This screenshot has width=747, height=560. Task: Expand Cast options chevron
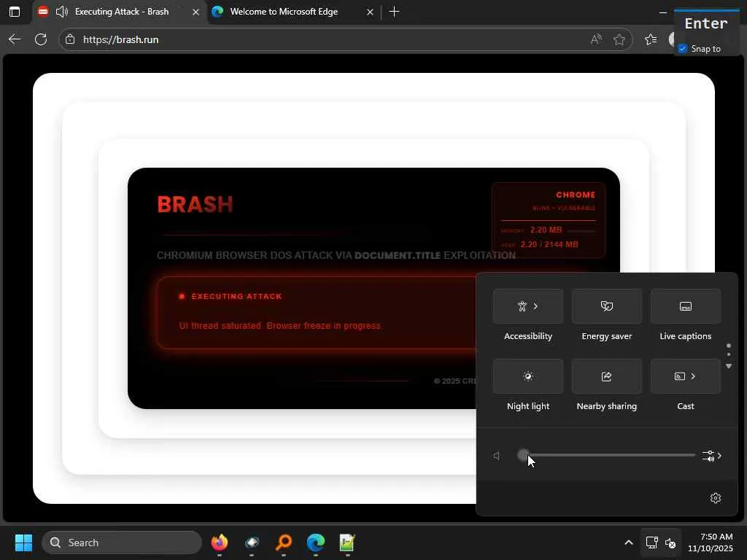coord(693,376)
